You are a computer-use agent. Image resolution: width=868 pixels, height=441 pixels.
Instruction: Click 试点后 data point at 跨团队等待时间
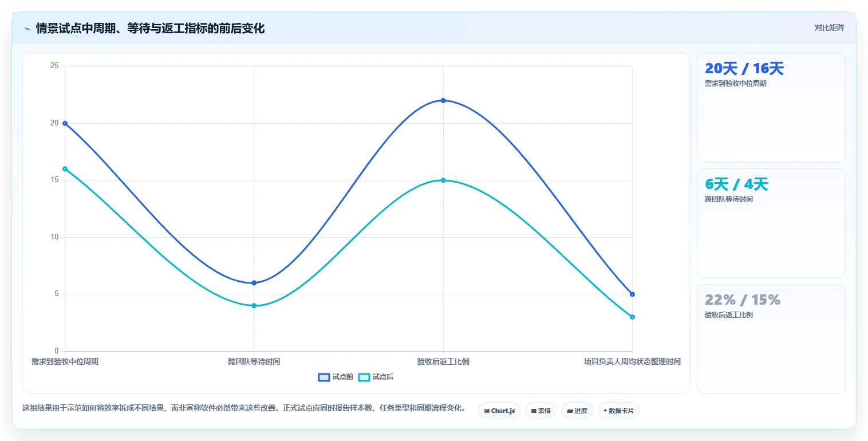254,306
